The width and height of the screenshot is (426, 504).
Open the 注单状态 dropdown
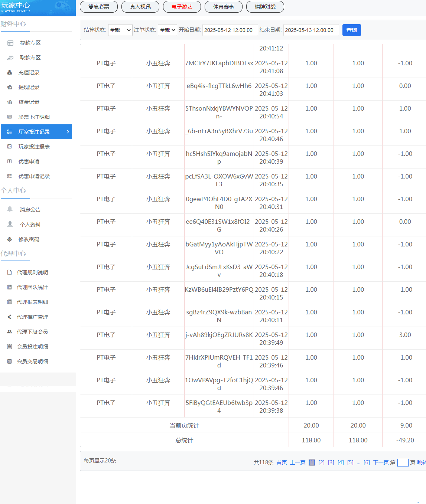coord(167,30)
